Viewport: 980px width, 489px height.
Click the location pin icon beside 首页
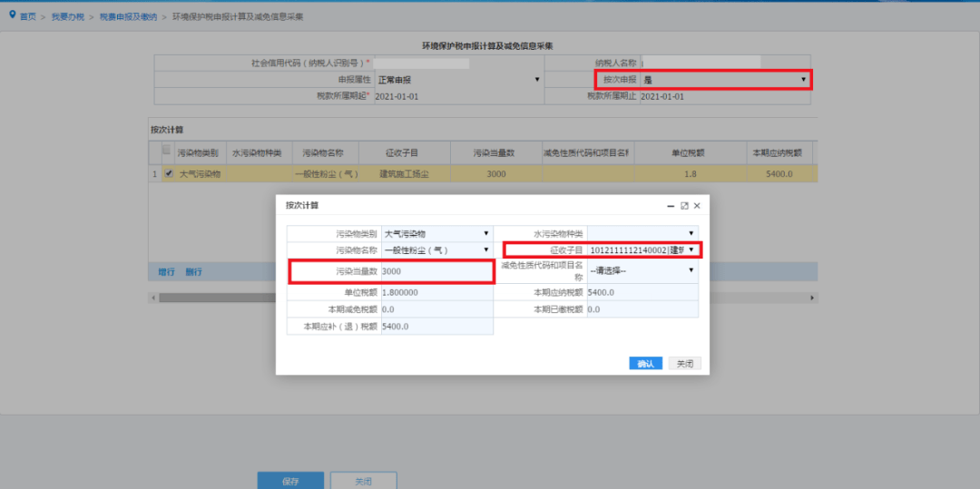pos(12,15)
